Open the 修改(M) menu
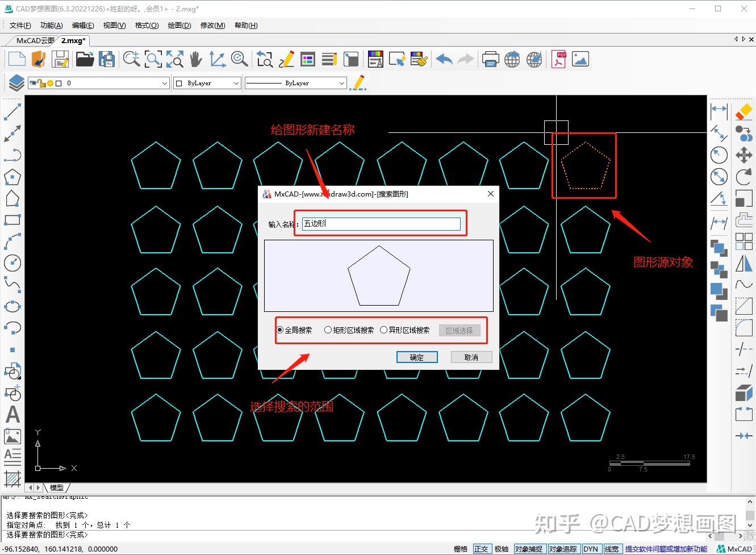756x555 pixels. (213, 26)
